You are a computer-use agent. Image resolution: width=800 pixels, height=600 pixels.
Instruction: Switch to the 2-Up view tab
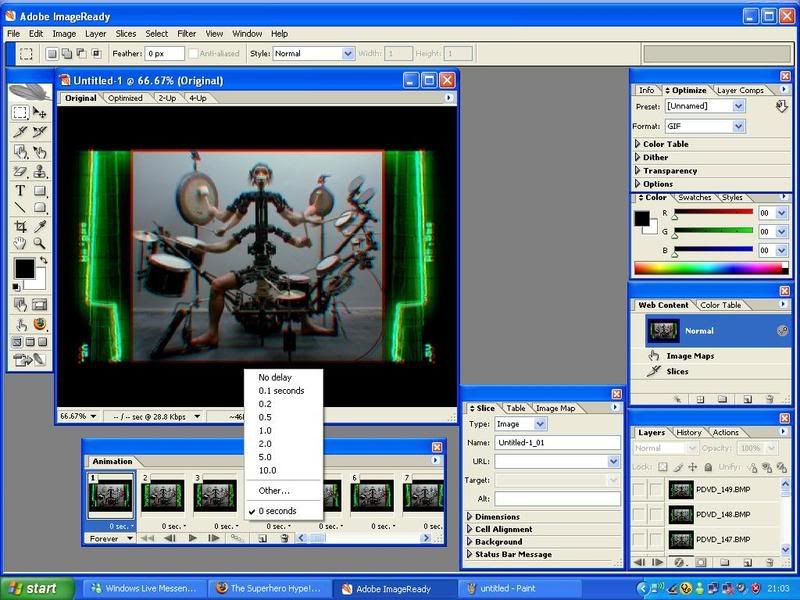coord(167,98)
